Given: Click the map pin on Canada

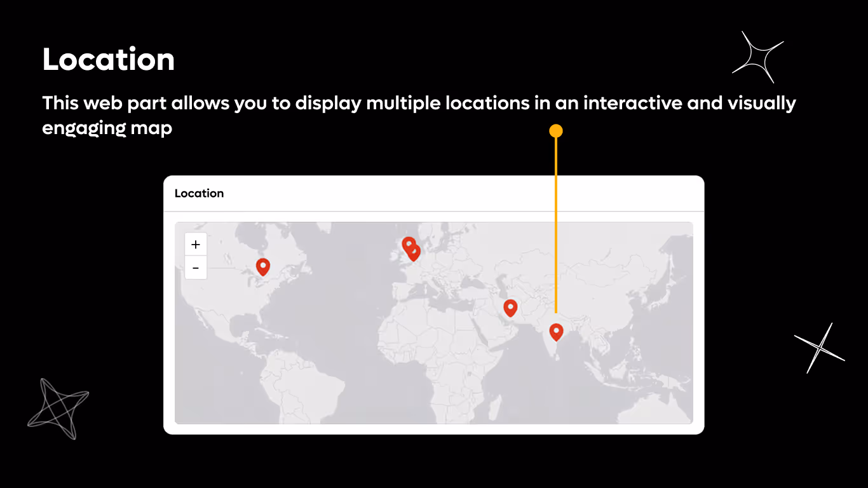Looking at the screenshot, I should coord(262,266).
